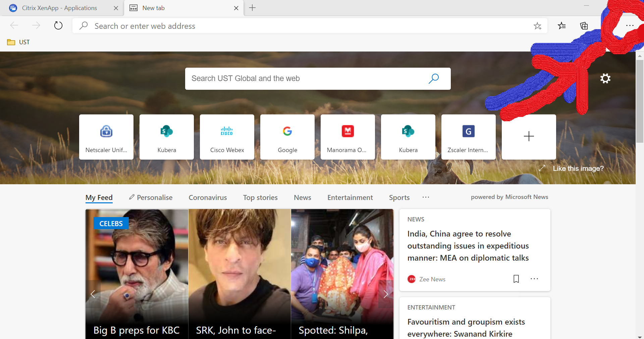Bookmark the India-China article
Viewport: 644px width, 339px height.
516,279
